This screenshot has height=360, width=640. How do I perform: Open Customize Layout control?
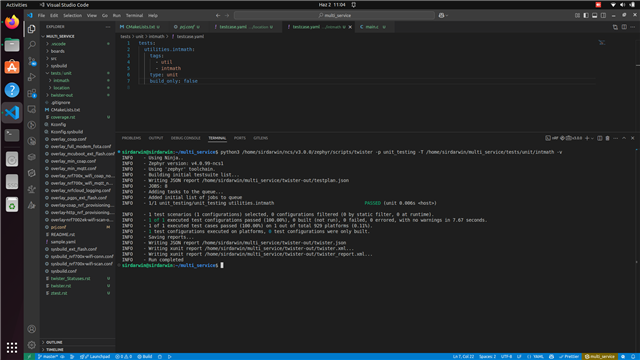click(x=577, y=16)
